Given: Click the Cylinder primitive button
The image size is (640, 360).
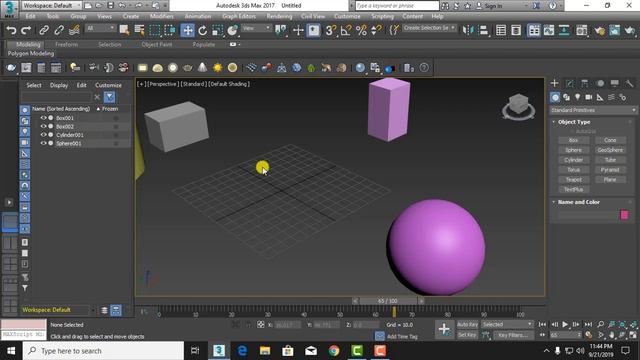Looking at the screenshot, I should [573, 160].
